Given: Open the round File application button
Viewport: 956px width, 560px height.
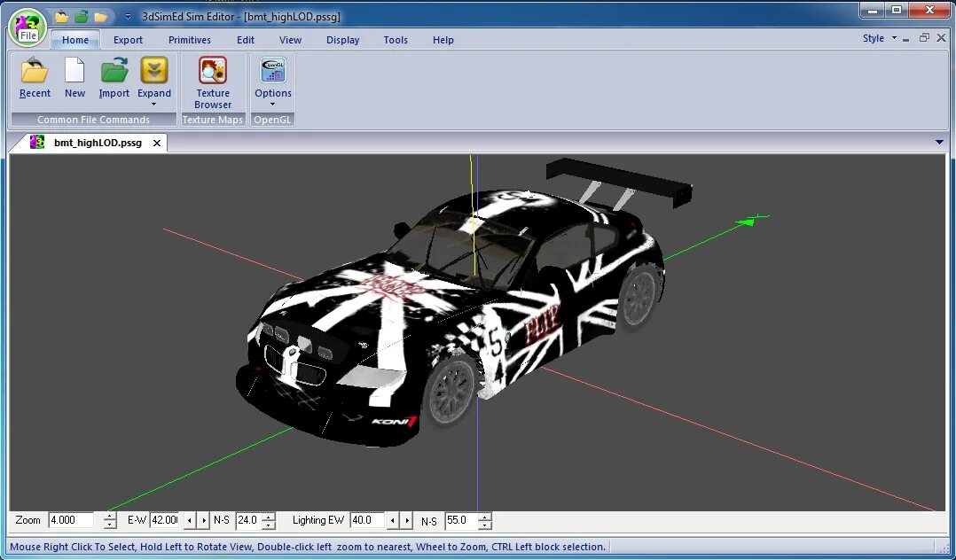Looking at the screenshot, I should (x=28, y=27).
